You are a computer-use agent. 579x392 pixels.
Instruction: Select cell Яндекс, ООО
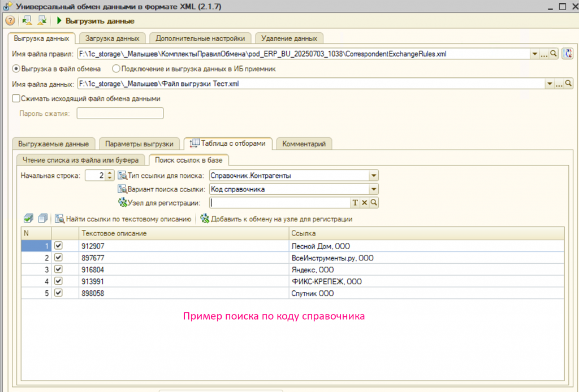[x=426, y=269]
